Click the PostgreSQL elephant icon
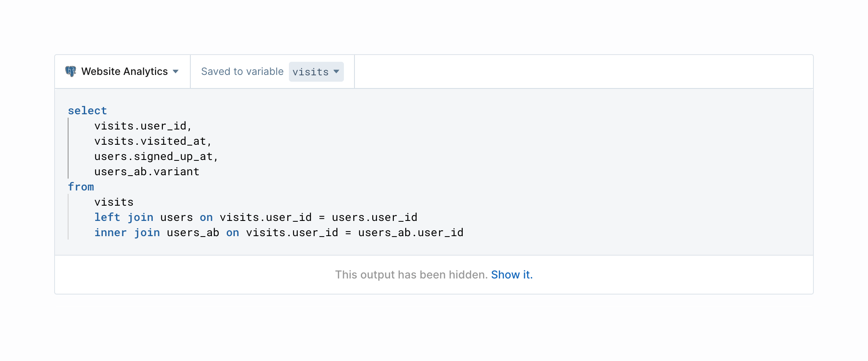The width and height of the screenshot is (868, 361). coord(71,72)
